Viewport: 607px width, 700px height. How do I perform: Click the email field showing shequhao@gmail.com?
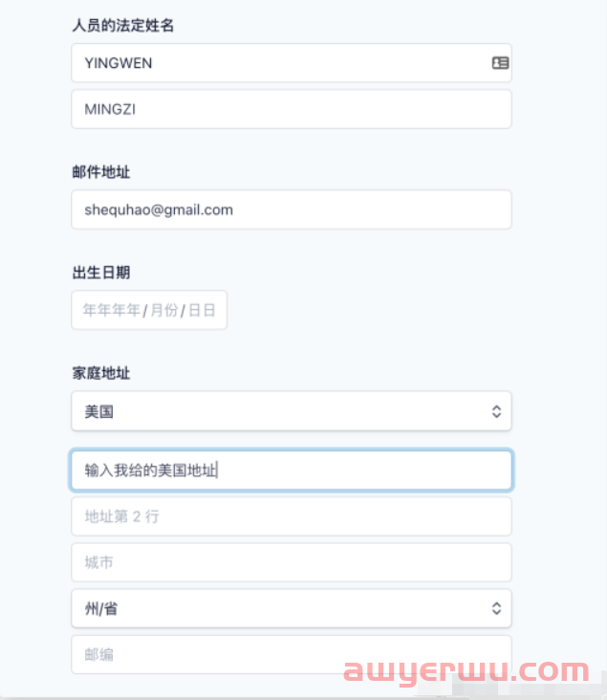point(292,209)
